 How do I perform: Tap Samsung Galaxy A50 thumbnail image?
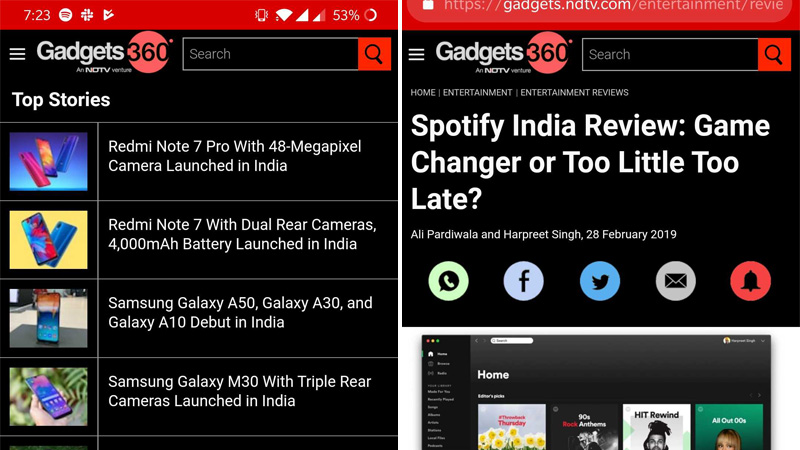coord(48,318)
